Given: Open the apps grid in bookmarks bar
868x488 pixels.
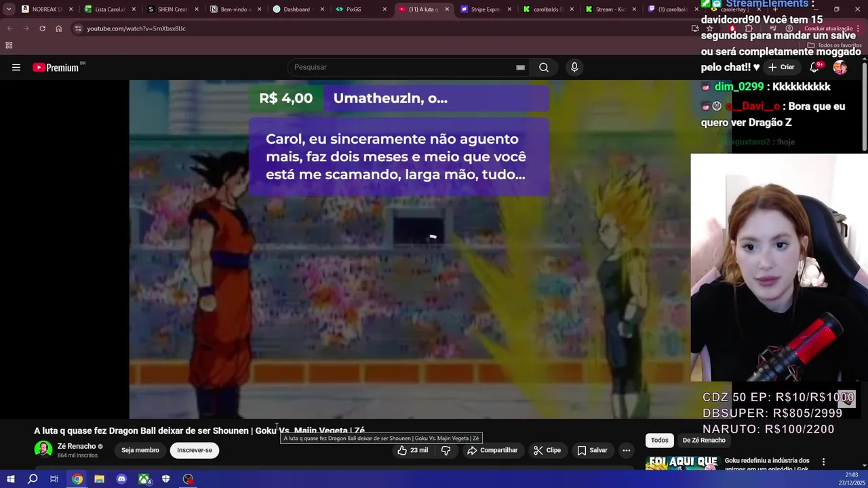Looking at the screenshot, I should tap(9, 45).
